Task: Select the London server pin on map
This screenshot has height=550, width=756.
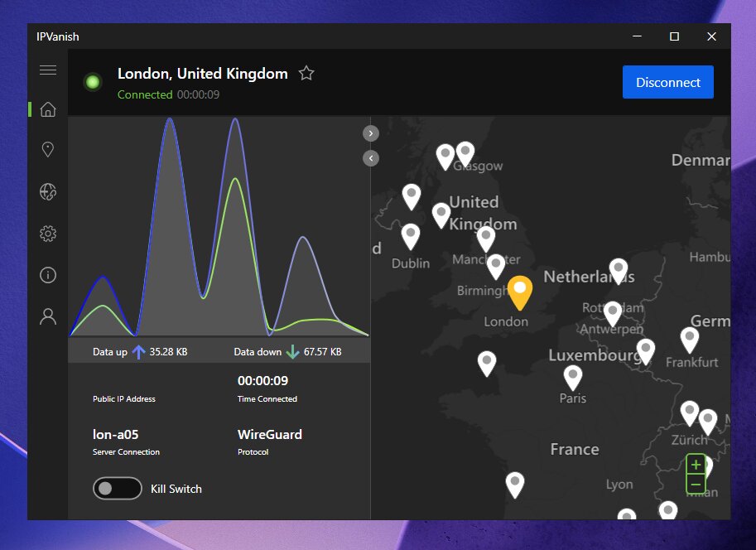Action: pyautogui.click(x=520, y=292)
